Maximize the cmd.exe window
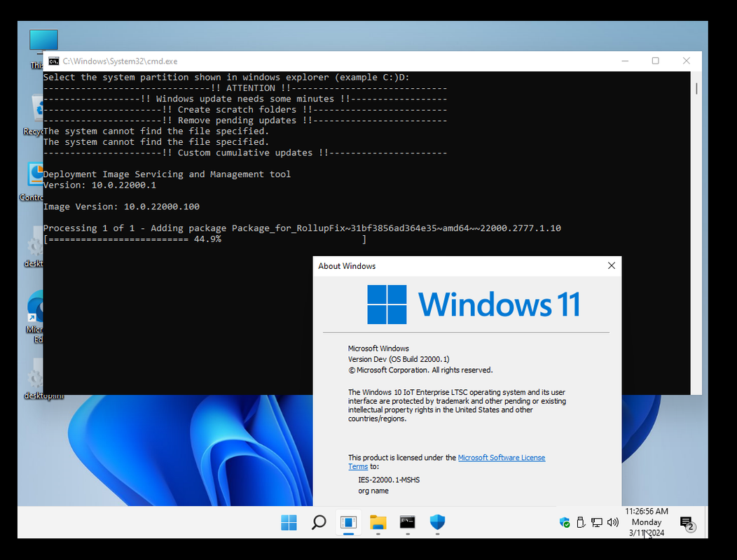The image size is (737, 560). click(x=655, y=61)
